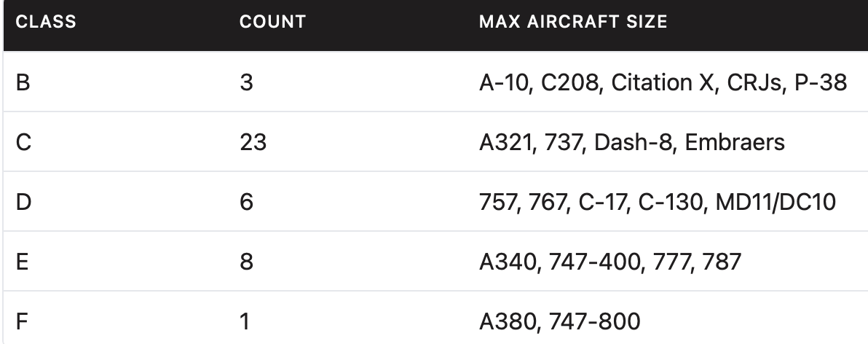The width and height of the screenshot is (868, 344).
Task: Click count value 1 in class F row
Action: [x=245, y=321]
